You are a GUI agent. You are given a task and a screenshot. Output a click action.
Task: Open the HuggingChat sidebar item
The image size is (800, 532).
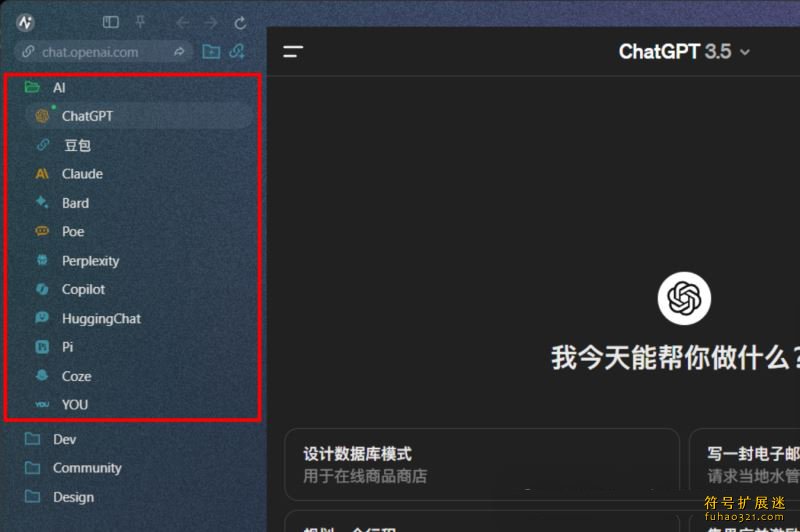[100, 319]
